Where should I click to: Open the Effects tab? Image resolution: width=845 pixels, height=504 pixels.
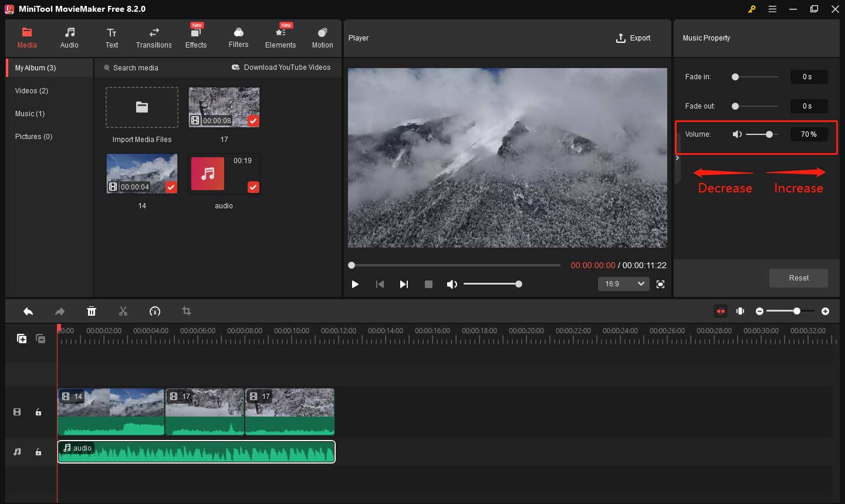click(196, 38)
